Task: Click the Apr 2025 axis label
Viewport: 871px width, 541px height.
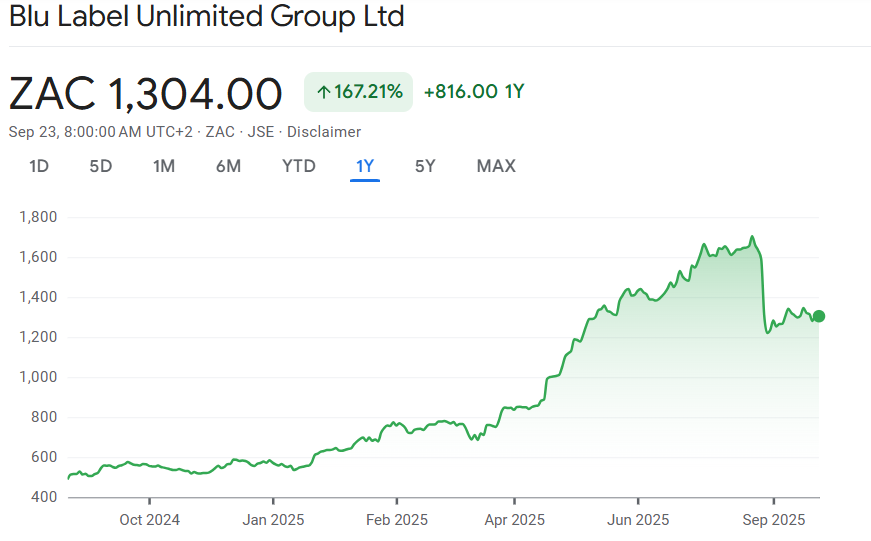Action: [514, 520]
